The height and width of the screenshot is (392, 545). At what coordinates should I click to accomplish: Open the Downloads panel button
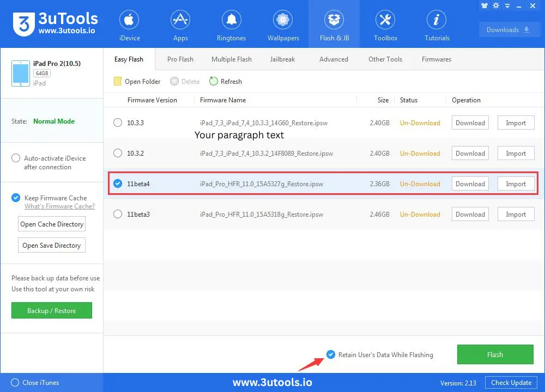click(509, 30)
